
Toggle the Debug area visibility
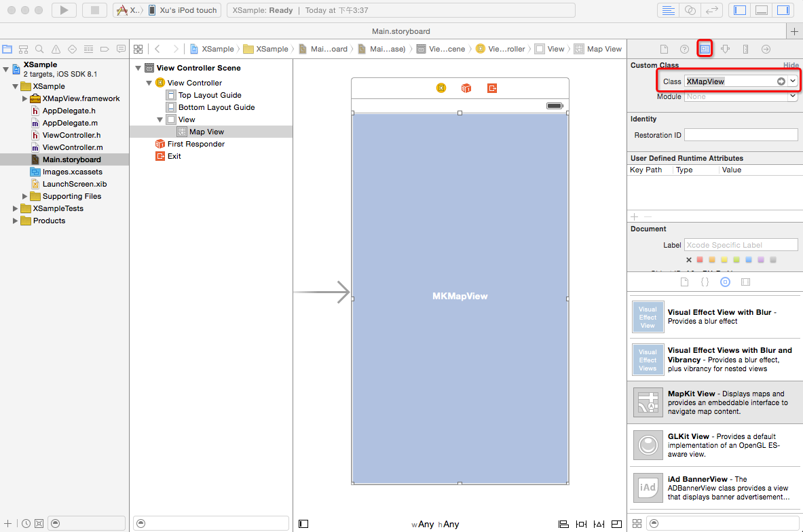pyautogui.click(x=762, y=10)
